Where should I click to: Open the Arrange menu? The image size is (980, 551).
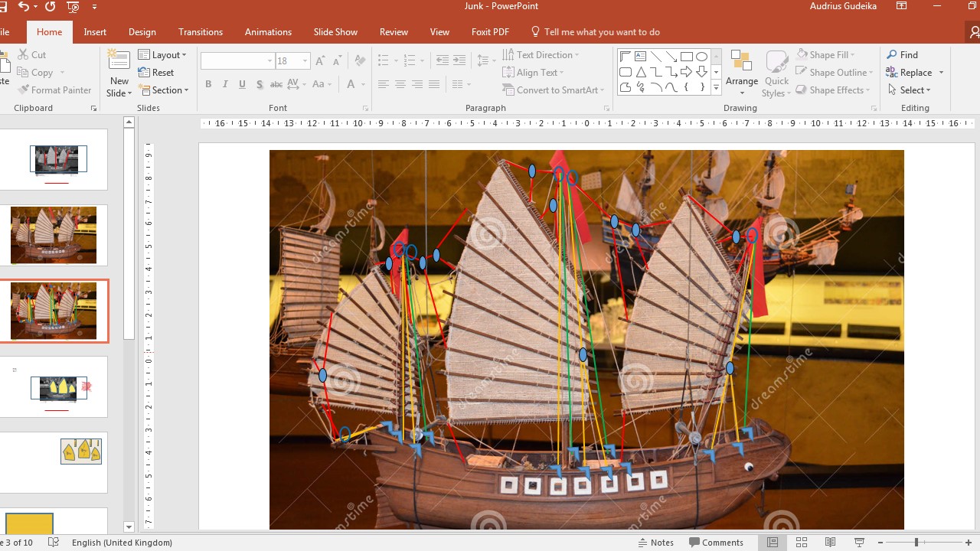coord(742,73)
